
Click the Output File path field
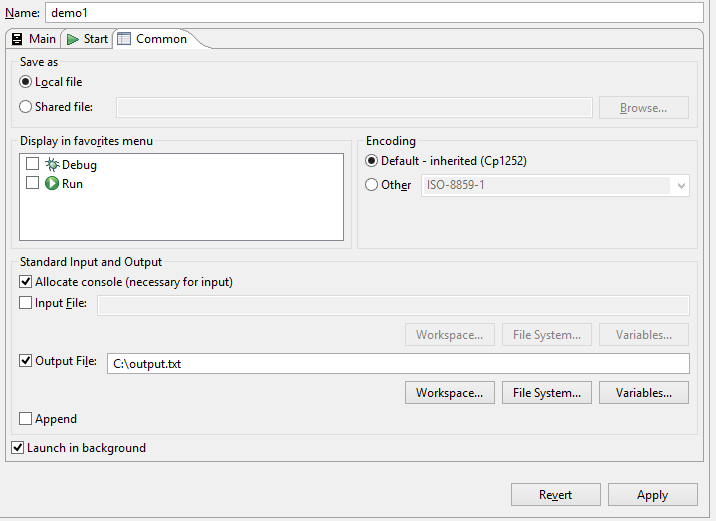pyautogui.click(x=397, y=364)
